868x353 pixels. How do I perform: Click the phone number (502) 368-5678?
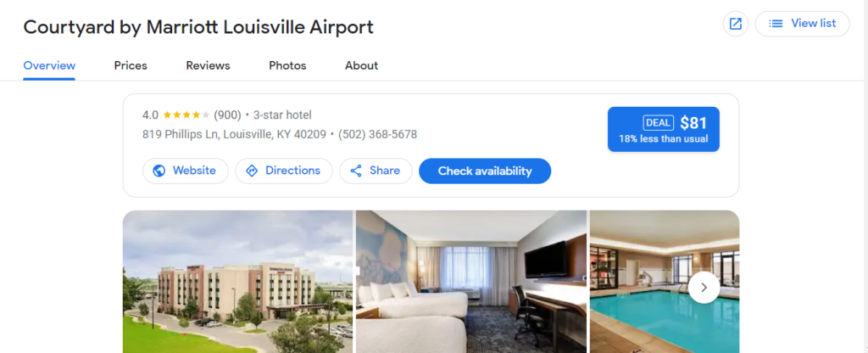pos(377,134)
